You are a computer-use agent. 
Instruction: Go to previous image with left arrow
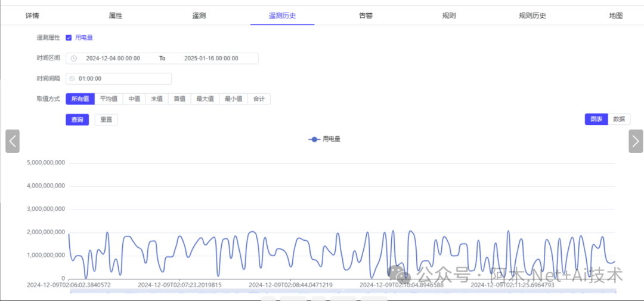13,141
